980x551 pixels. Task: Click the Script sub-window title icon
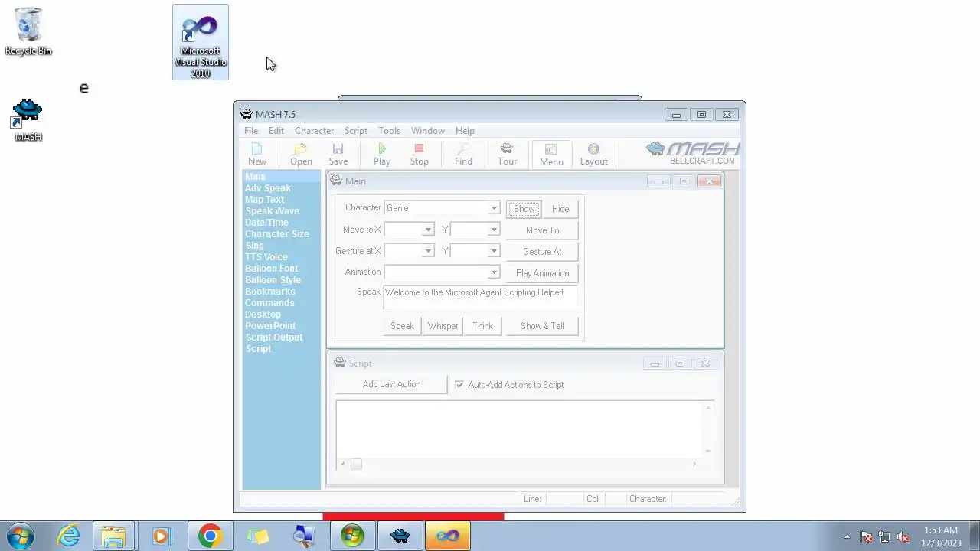tap(339, 363)
